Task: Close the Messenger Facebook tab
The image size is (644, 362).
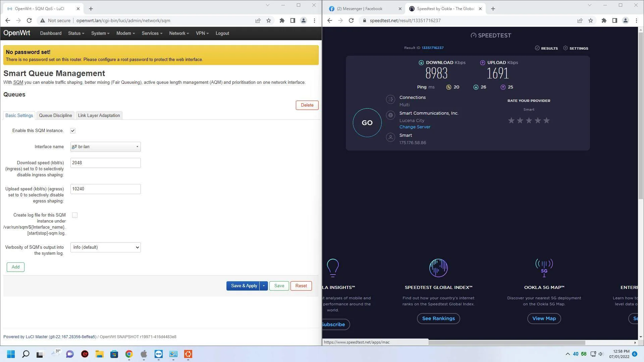Action: [400, 9]
